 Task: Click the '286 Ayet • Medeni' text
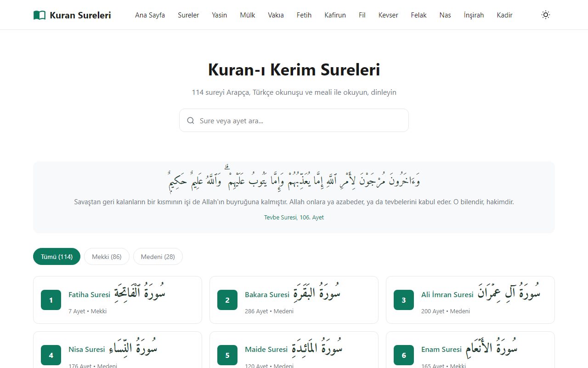point(269,311)
